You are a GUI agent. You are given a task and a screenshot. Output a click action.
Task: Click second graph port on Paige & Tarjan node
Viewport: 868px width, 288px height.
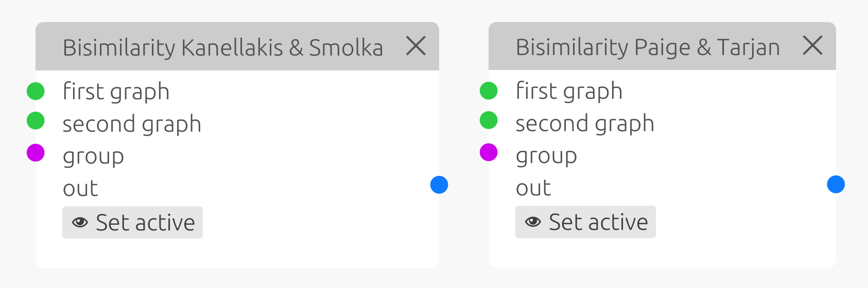tap(489, 120)
